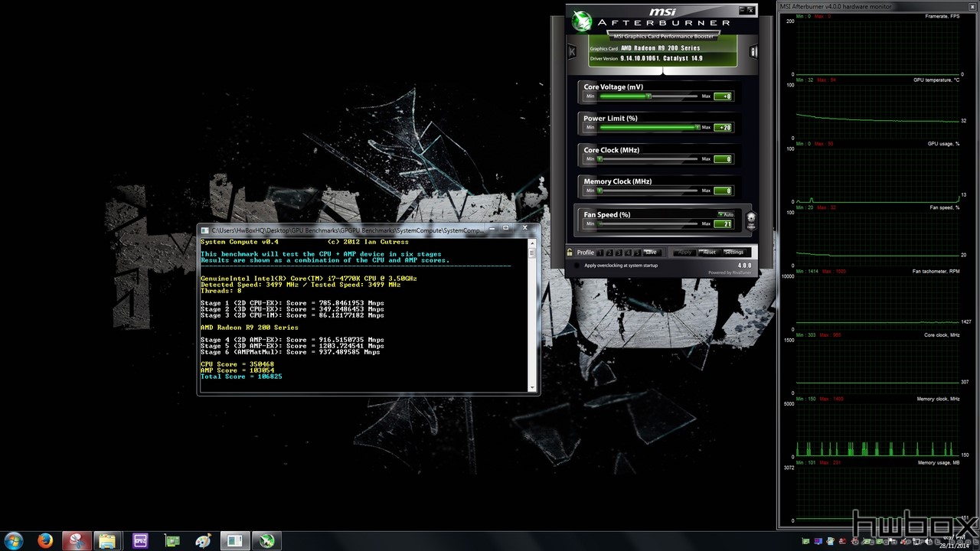Select profile slot 4 in Afterburner
This screenshot has height=551, width=980.
click(x=628, y=253)
